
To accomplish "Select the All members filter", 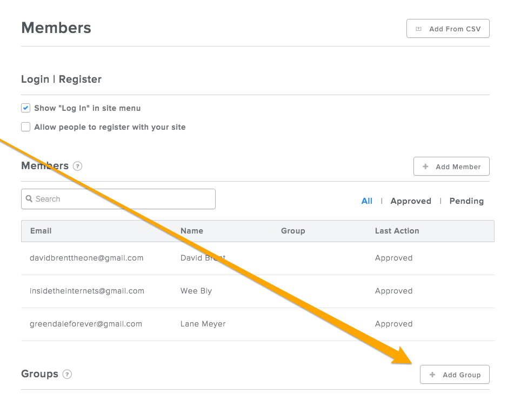I will (367, 201).
